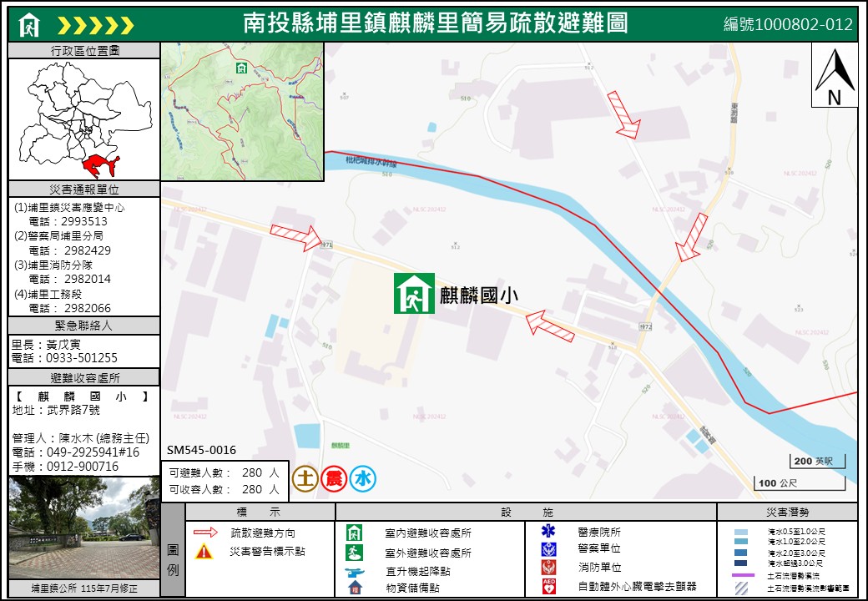Viewport: 868px width, 601px height.
Task: Click the green terrain inset map
Action: (x=243, y=112)
